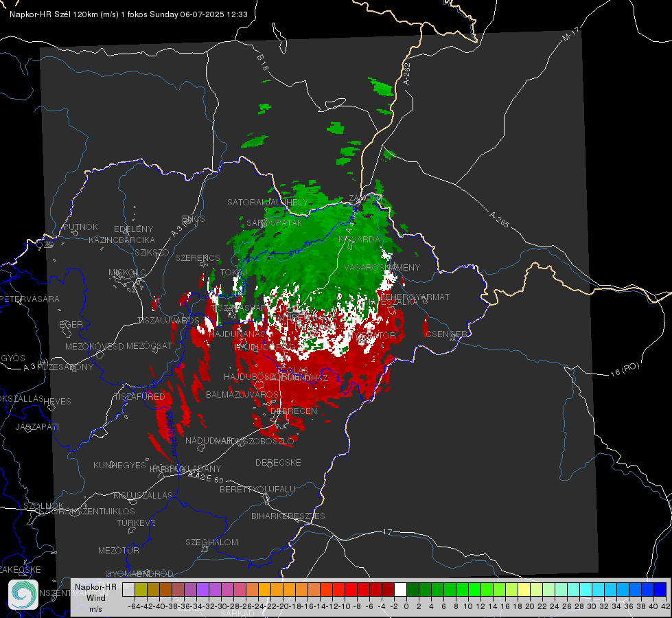Click the PETERVASARA city label

coord(29,299)
